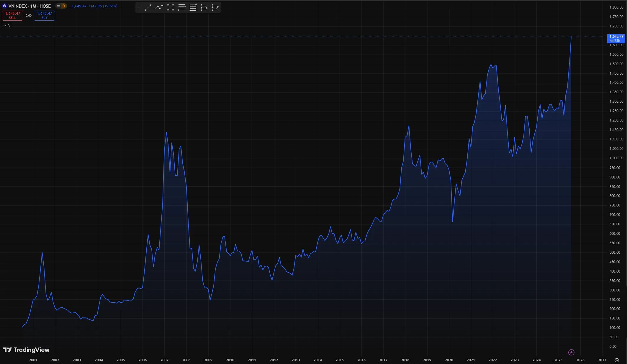The width and height of the screenshot is (627, 364).
Task: Click the 2027 label on time axis
Action: point(602,360)
